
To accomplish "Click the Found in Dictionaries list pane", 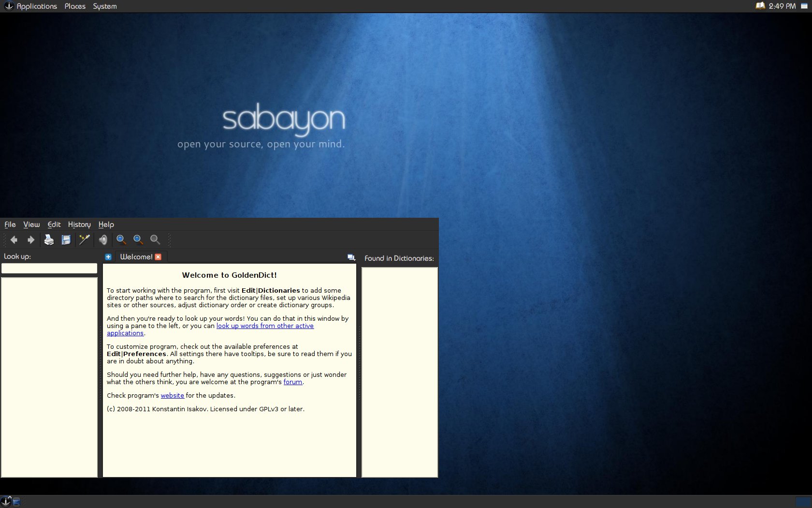I will coord(400,372).
